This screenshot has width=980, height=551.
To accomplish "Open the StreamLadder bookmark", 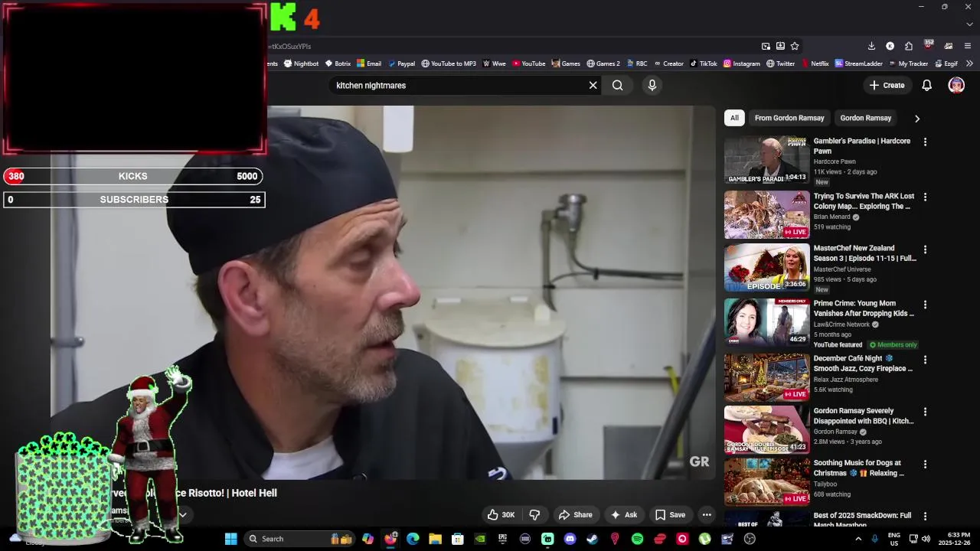I will point(859,64).
